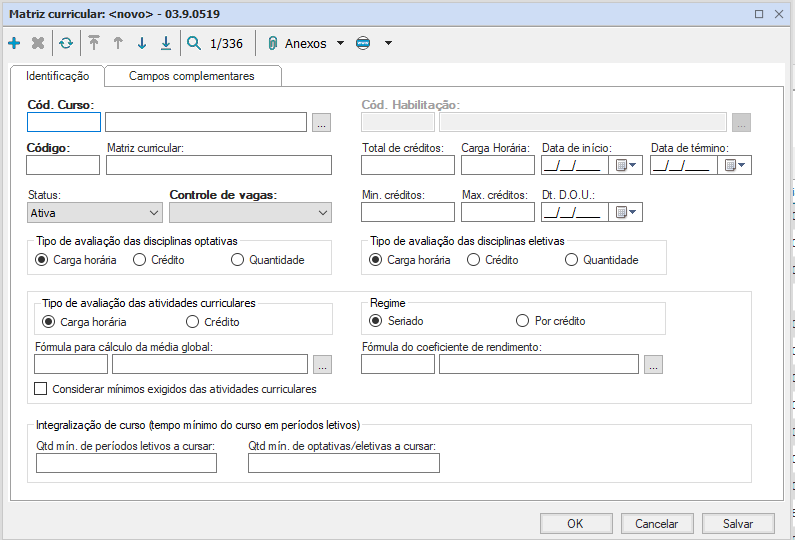Viewport: 795px width, 540px height.
Task: Enable Considerar mínimos exigidos das atividades curriculares
Action: [41, 389]
